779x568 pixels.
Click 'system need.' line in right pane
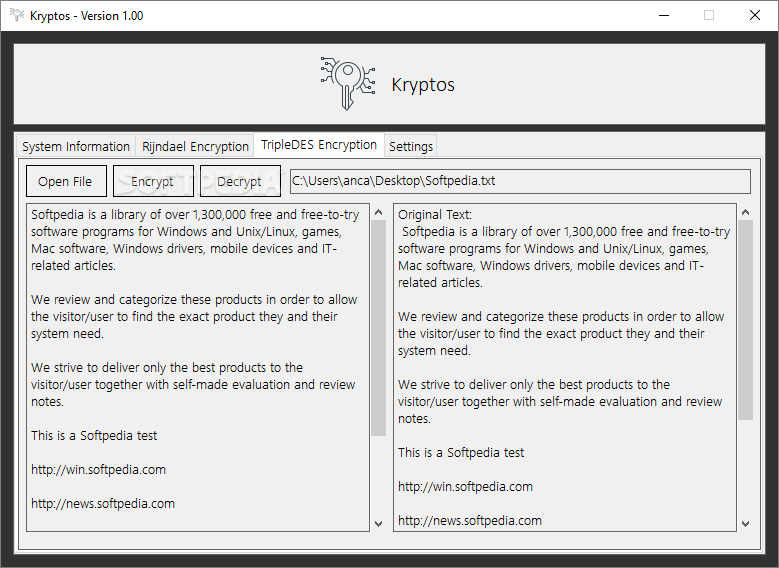pyautogui.click(x=434, y=351)
